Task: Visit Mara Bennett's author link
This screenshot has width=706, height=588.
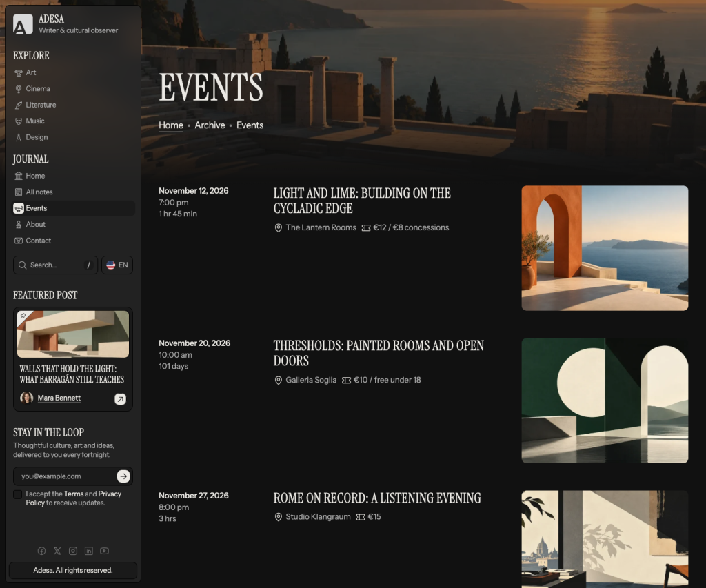Action: [59, 398]
